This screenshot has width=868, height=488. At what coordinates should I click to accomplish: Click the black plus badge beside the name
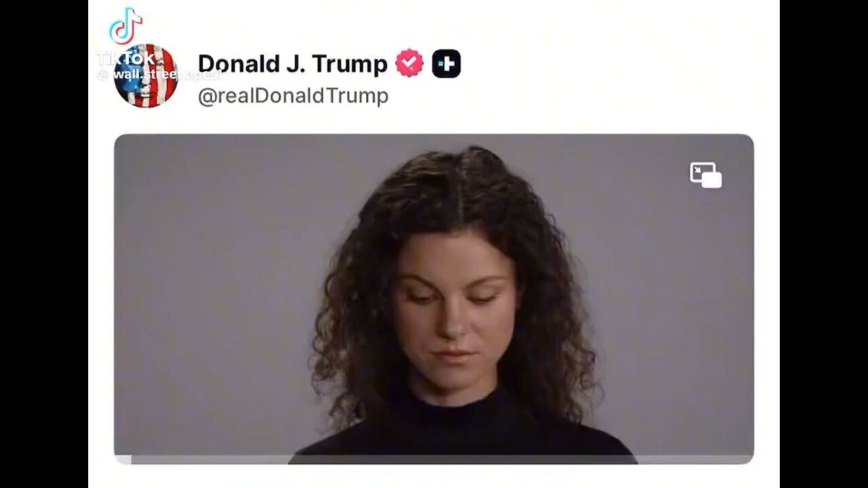click(x=446, y=64)
